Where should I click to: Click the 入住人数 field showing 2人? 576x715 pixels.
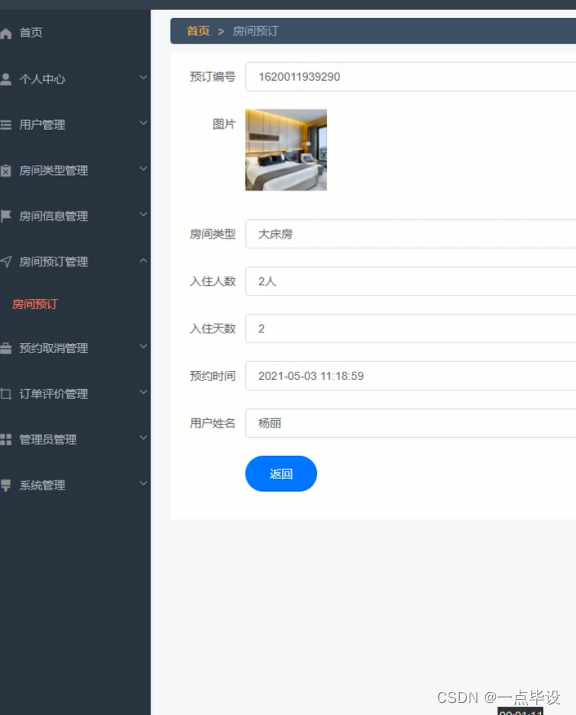[x=410, y=281]
